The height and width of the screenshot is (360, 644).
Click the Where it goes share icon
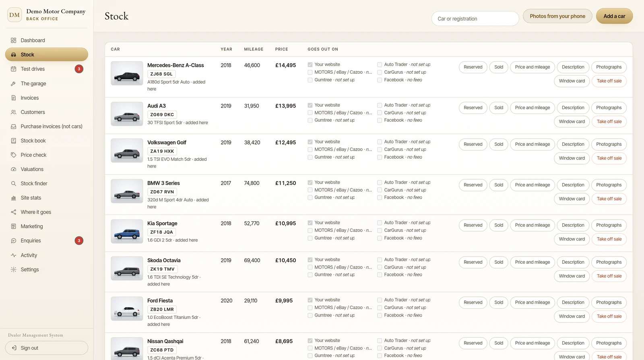[13, 212]
